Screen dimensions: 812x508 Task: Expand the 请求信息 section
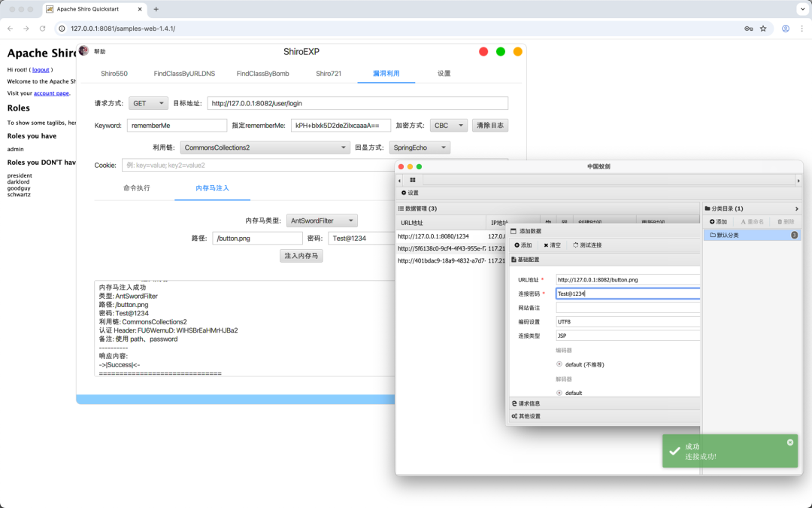click(x=604, y=403)
